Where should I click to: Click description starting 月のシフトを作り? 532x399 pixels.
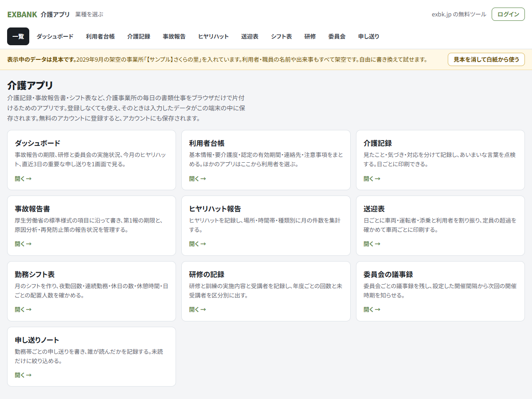(91, 291)
